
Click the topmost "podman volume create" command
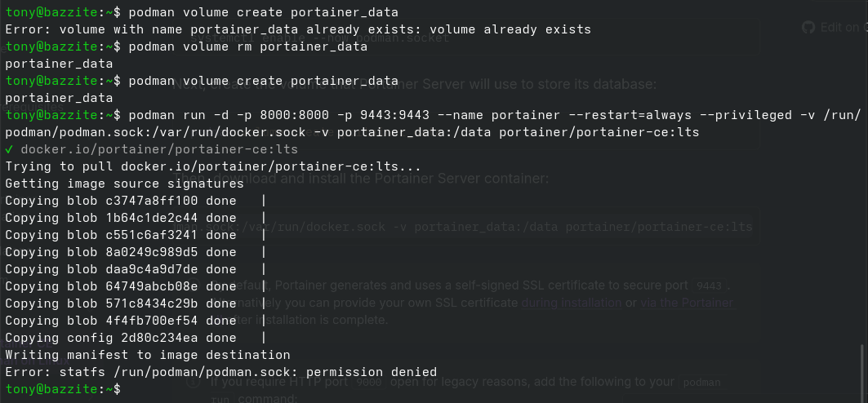263,12
